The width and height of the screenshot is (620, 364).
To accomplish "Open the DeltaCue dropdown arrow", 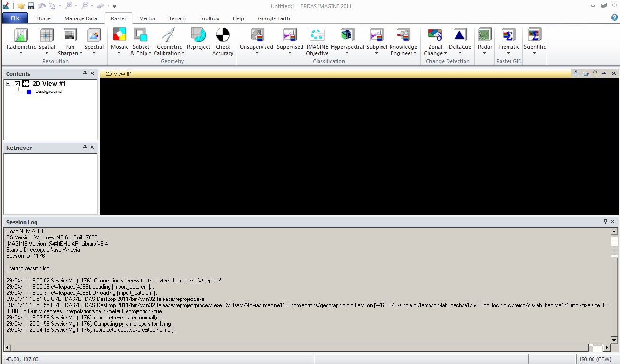I will [x=460, y=53].
